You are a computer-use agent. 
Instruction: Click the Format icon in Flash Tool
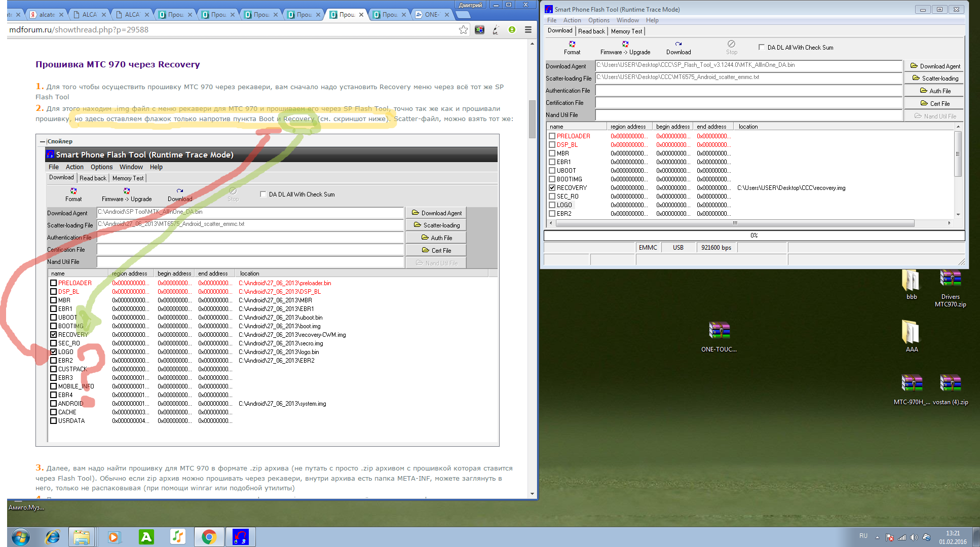[572, 45]
